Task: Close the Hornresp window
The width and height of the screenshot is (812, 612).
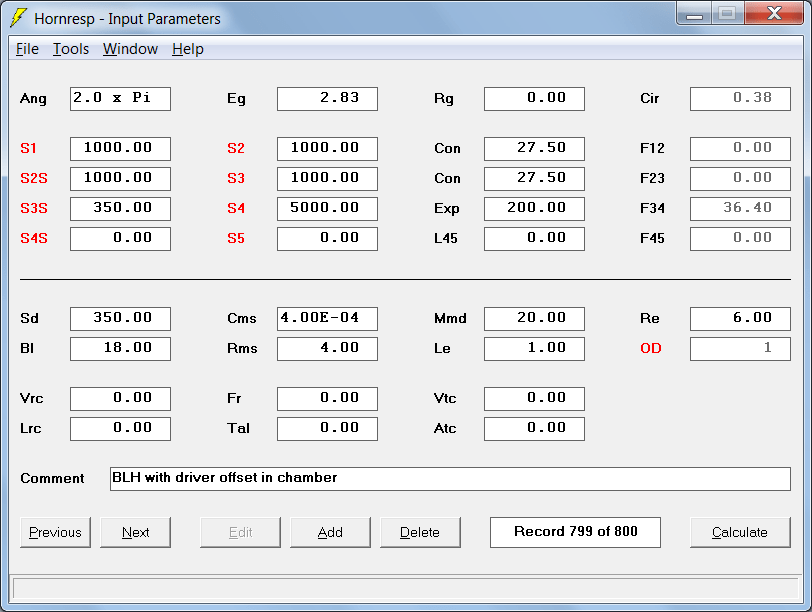Action: coord(774,14)
